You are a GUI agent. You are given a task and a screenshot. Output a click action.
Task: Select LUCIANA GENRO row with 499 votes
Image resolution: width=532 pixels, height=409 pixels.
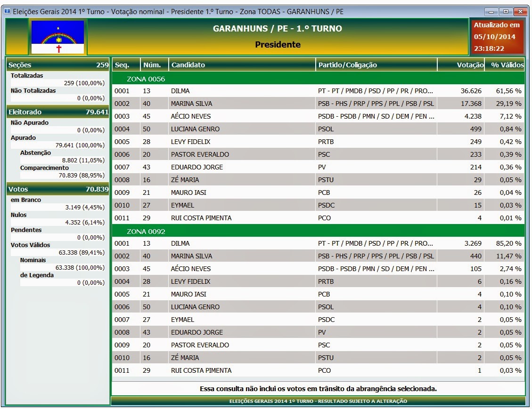318,129
